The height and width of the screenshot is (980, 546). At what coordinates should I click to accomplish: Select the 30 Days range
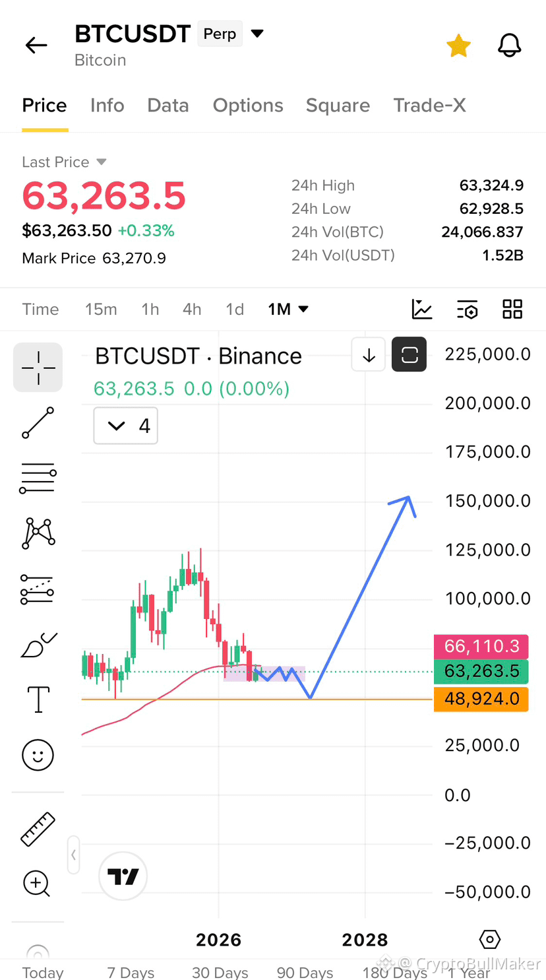coord(220,972)
